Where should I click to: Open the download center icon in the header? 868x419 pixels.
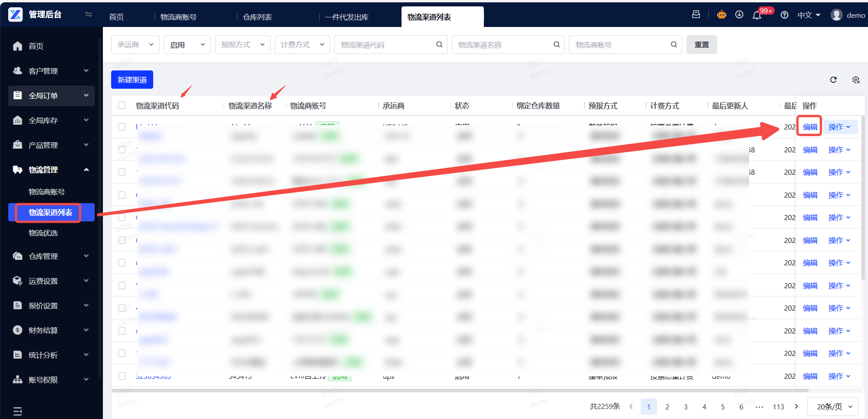tap(739, 15)
